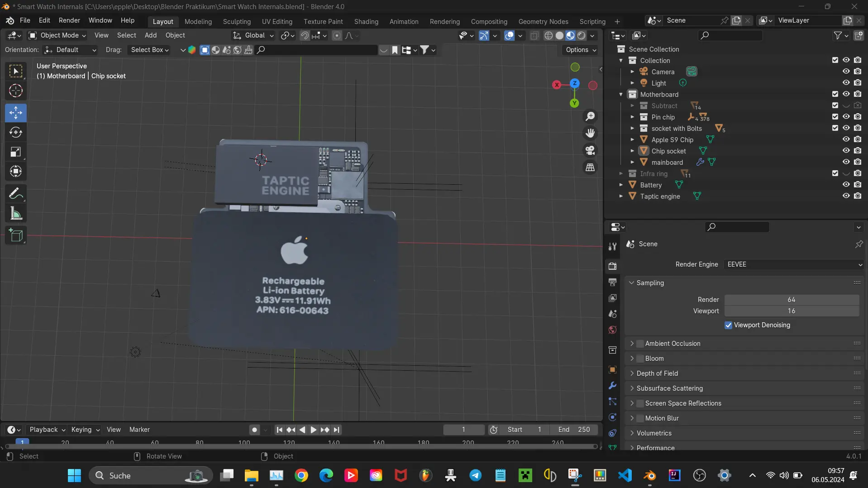Uncheck Motherboard collection exclude checkbox
Viewport: 868px width, 488px height.
tap(835, 94)
